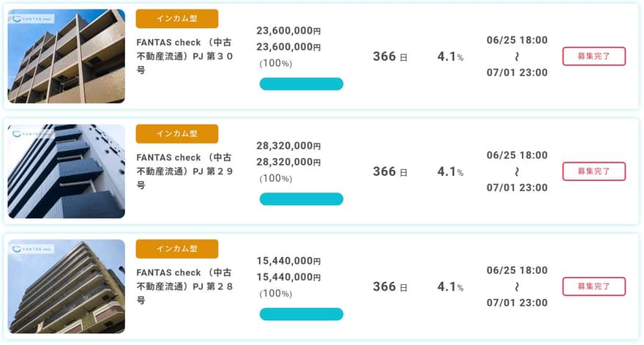The image size is (644, 345).
Task: Select the インカム型 tag on PJ 第29号
Action: pyautogui.click(x=177, y=133)
